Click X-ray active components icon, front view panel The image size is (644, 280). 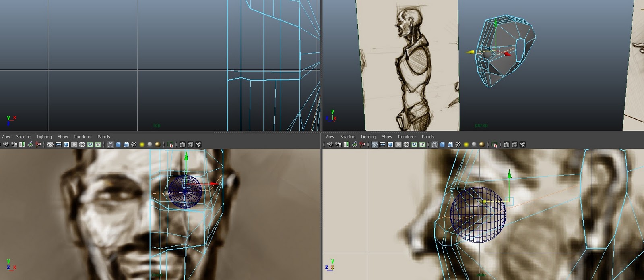point(190,145)
